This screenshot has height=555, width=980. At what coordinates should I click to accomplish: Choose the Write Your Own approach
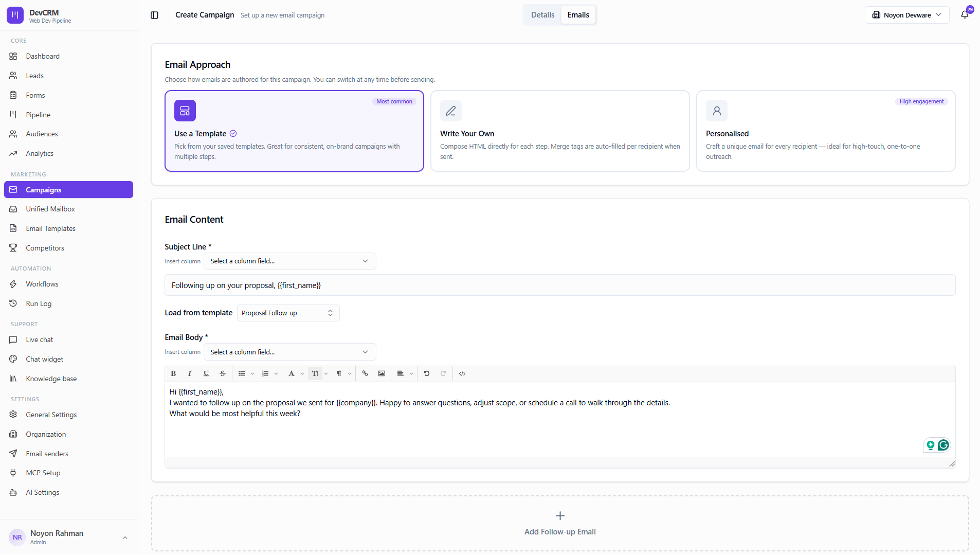pyautogui.click(x=560, y=131)
